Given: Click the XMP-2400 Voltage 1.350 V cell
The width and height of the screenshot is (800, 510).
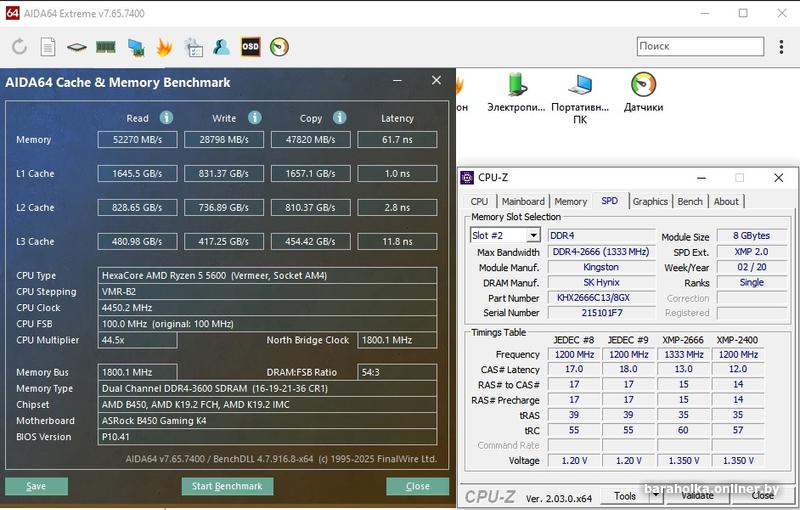Looking at the screenshot, I should point(738,461).
